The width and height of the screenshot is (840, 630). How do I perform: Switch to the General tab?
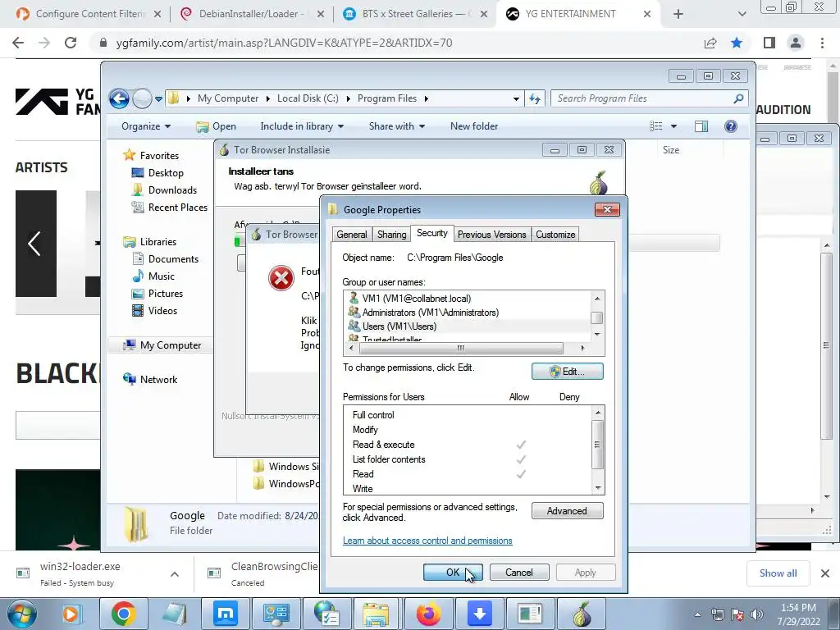pyautogui.click(x=352, y=235)
